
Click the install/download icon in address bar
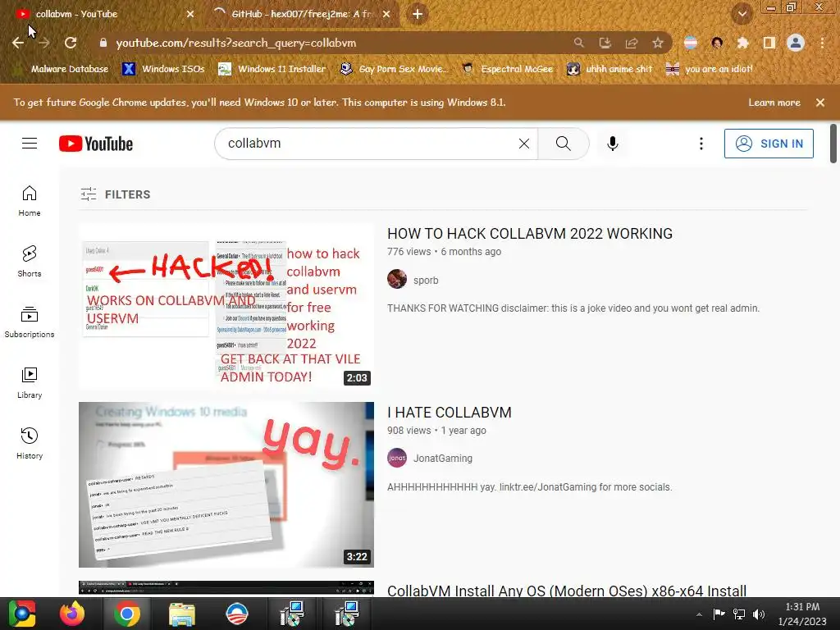pyautogui.click(x=605, y=43)
